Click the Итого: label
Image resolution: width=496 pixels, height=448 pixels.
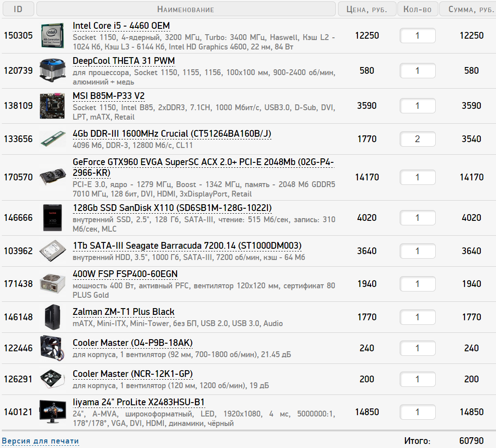[417, 441]
